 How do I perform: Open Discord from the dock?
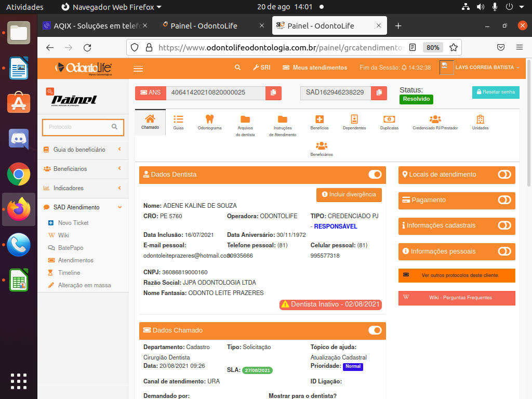19,139
